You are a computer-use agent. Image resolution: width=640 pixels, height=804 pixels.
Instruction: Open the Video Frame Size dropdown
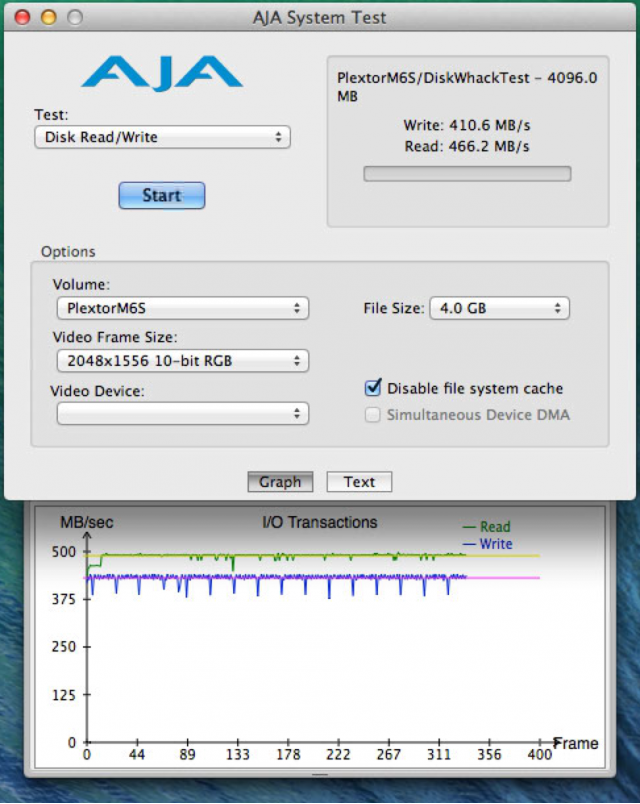pyautogui.click(x=183, y=361)
